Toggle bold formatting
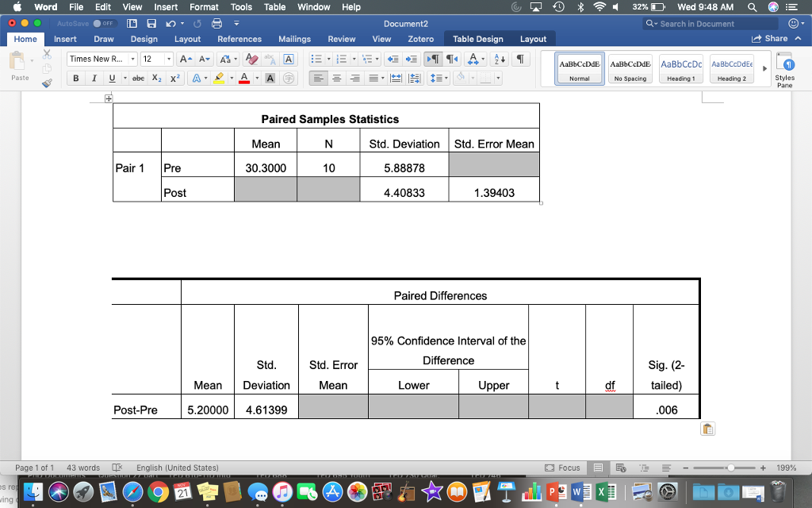The height and width of the screenshot is (508, 812). coord(75,78)
